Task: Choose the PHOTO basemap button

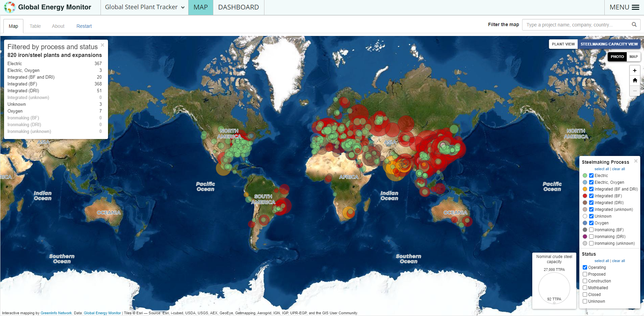Action: tap(617, 57)
